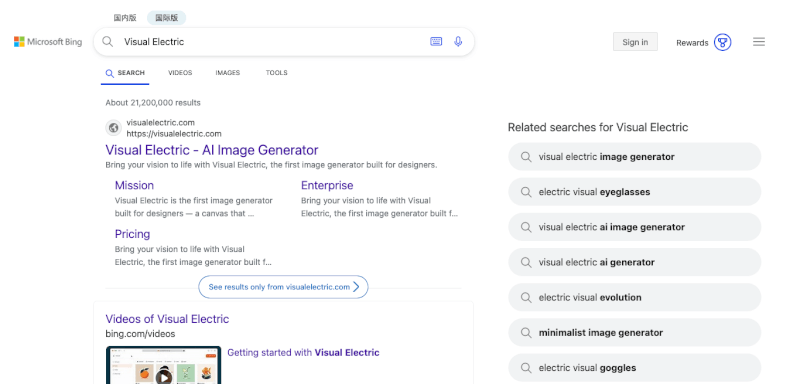Switch to the 国际版 tab
The image size is (800, 384).
tap(166, 18)
